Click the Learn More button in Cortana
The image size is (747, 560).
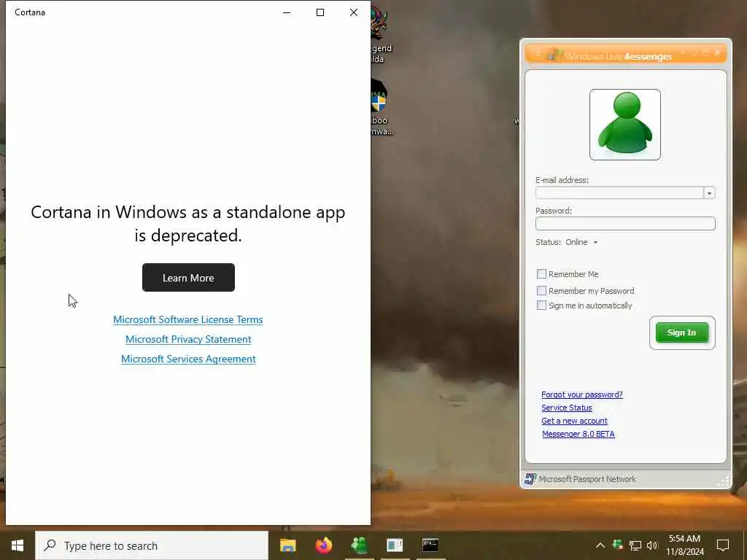[188, 278]
